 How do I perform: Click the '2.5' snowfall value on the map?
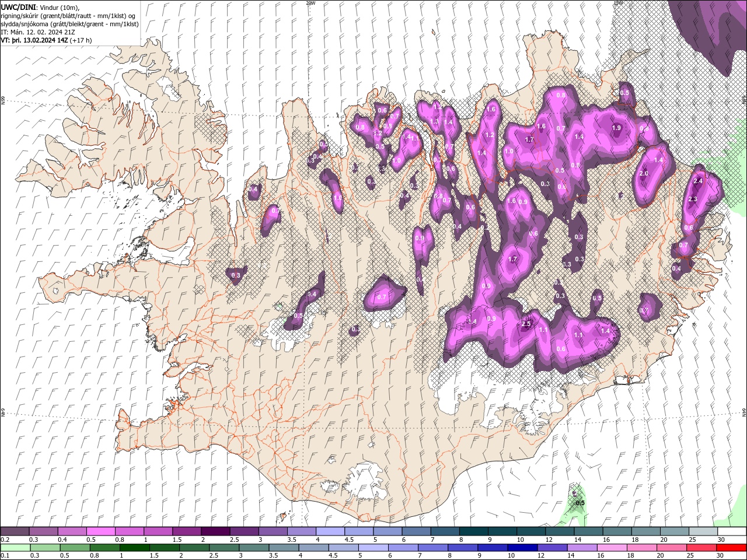525,324
